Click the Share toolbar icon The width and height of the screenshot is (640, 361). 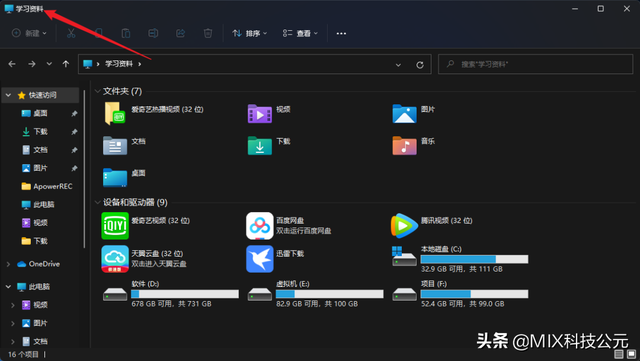point(180,33)
